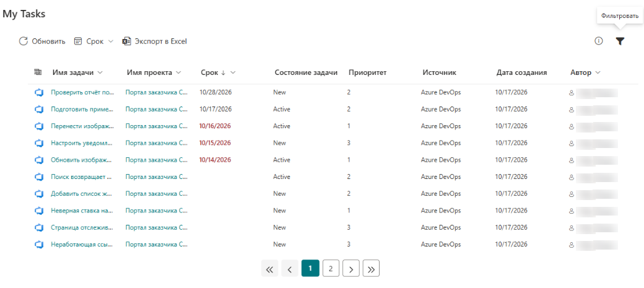The width and height of the screenshot is (644, 288).
Task: Open the filter pane funnel icon
Action: (x=620, y=41)
